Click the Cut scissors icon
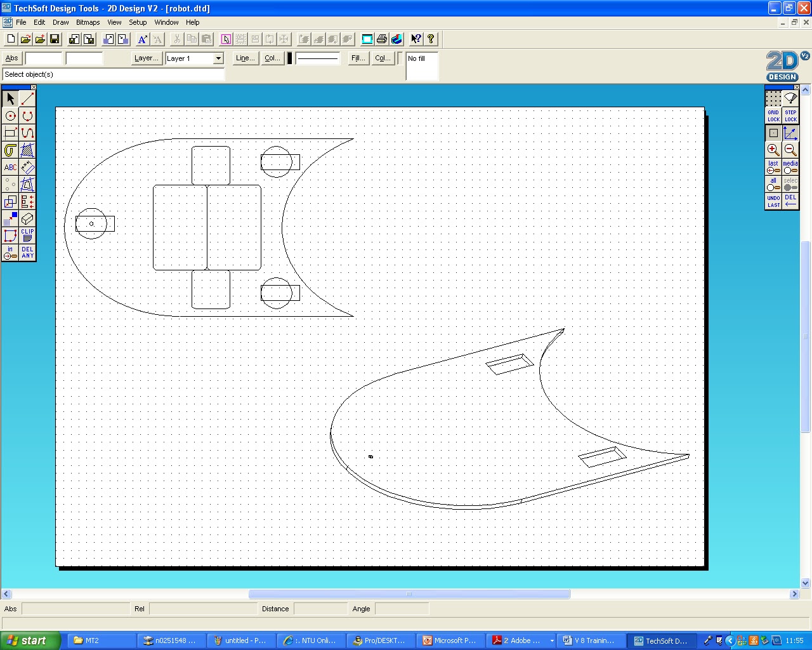Viewport: 812px width, 650px height. [176, 39]
